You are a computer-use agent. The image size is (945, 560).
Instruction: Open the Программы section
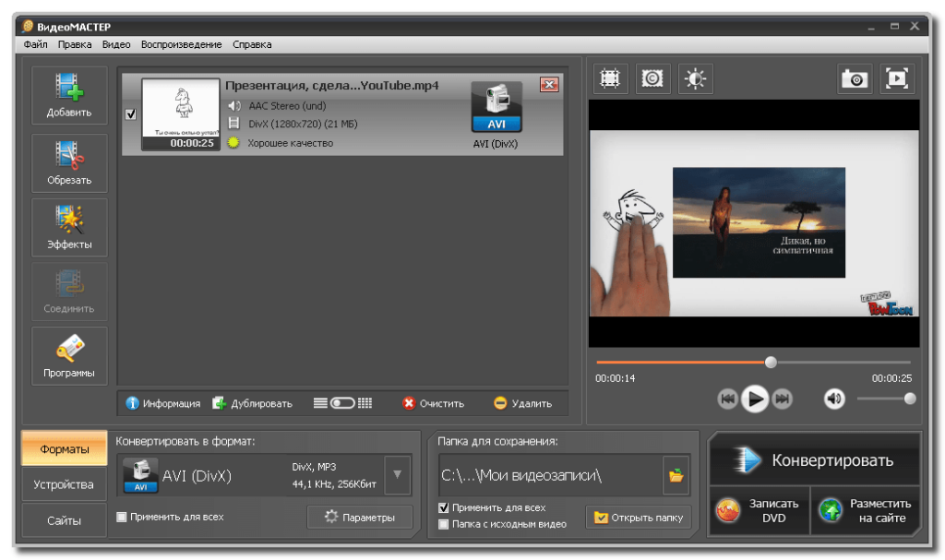69,356
